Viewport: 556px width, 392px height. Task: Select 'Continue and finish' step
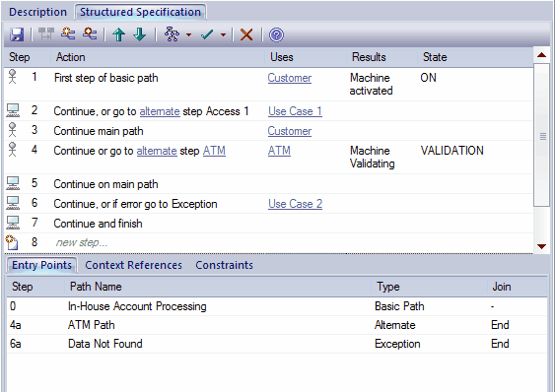[x=98, y=224]
